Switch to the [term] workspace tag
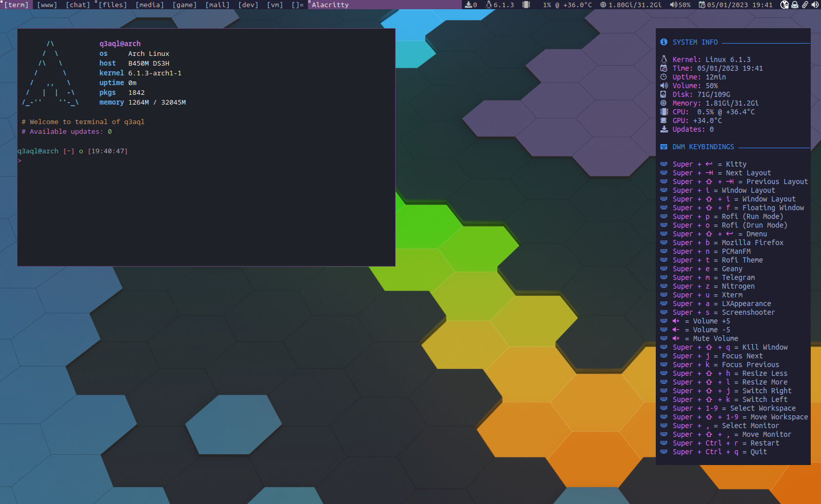Screen dimensions: 821x504 (x=16, y=5)
